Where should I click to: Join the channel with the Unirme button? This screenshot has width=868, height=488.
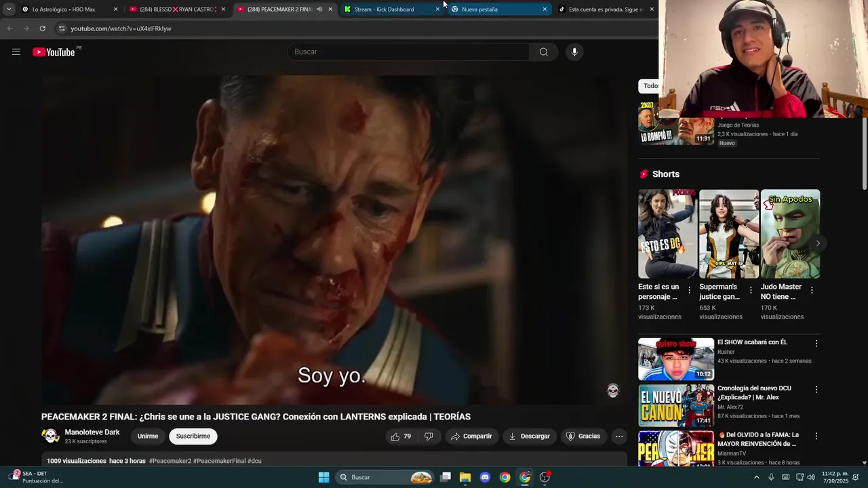pyautogui.click(x=148, y=436)
